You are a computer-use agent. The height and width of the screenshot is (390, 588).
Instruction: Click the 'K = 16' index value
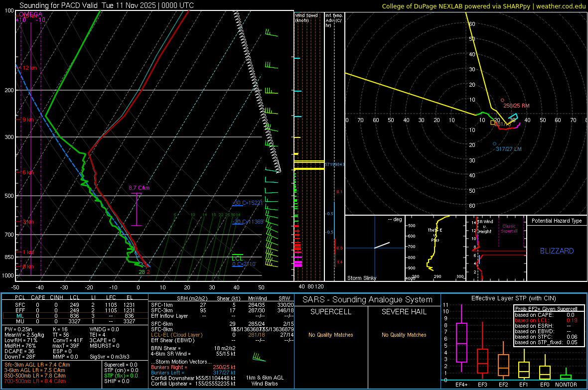pos(60,329)
